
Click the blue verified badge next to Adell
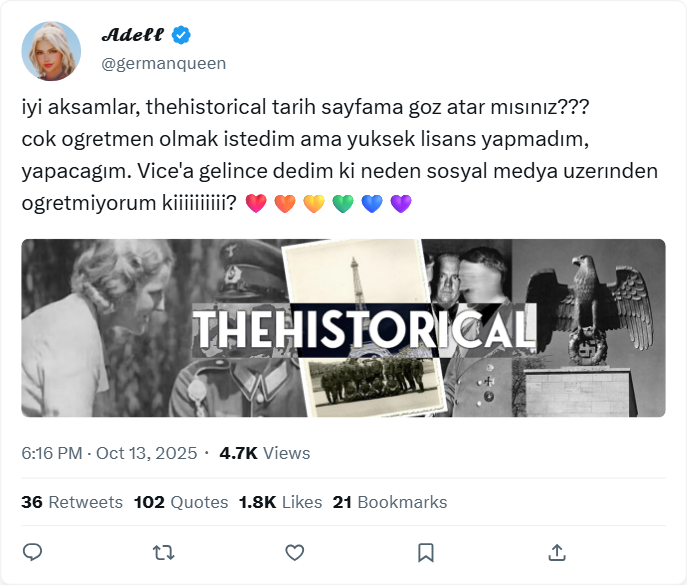click(x=181, y=35)
